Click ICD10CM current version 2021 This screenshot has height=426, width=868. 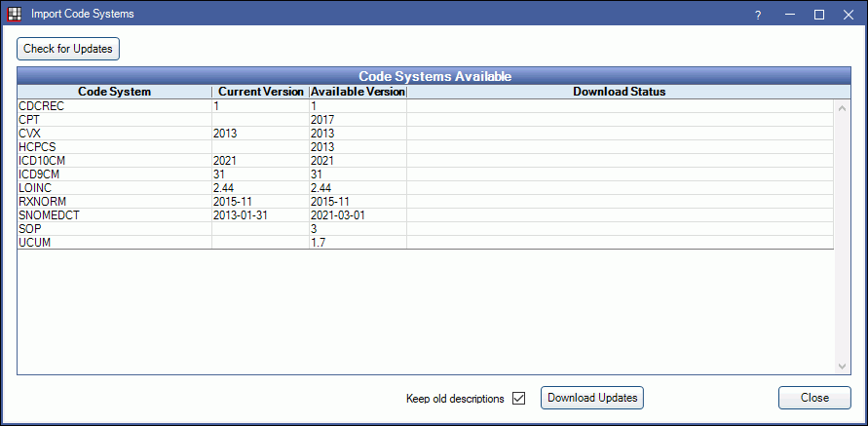(225, 161)
